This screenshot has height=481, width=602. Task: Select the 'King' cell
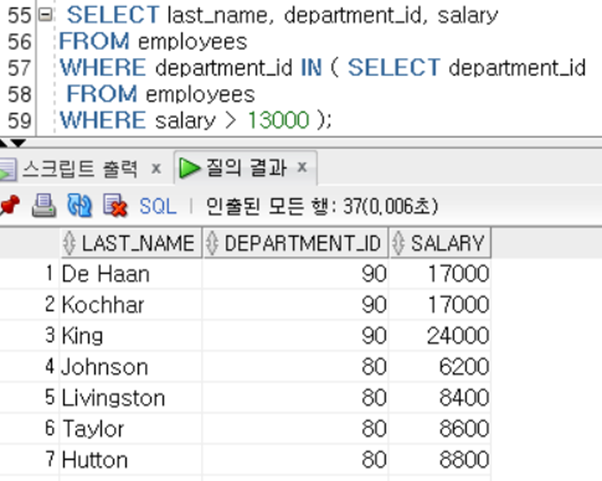131,336
